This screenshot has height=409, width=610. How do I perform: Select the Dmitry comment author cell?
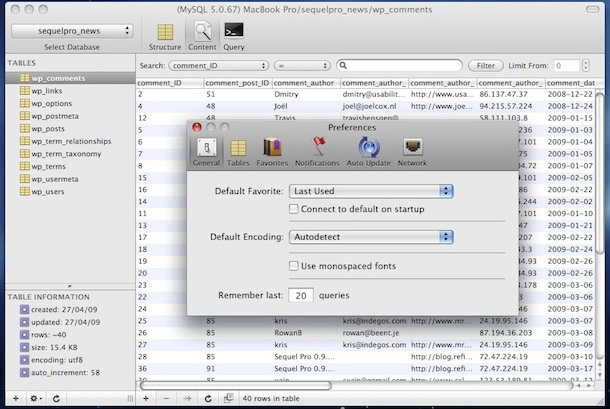click(x=306, y=94)
